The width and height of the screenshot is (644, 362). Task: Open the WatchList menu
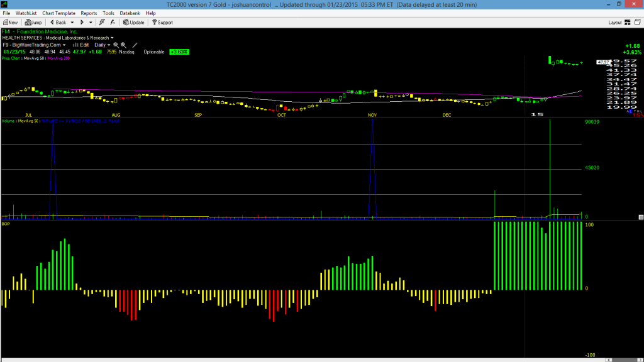(x=26, y=13)
